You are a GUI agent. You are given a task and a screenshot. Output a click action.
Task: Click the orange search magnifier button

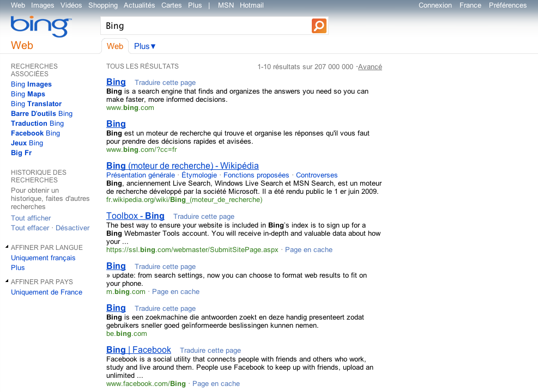click(319, 26)
